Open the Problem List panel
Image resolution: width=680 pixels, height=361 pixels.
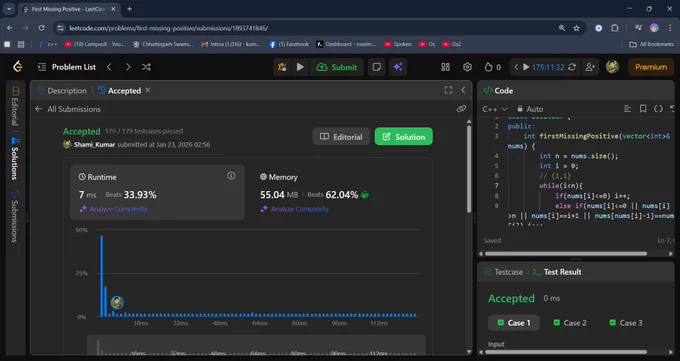coord(67,67)
